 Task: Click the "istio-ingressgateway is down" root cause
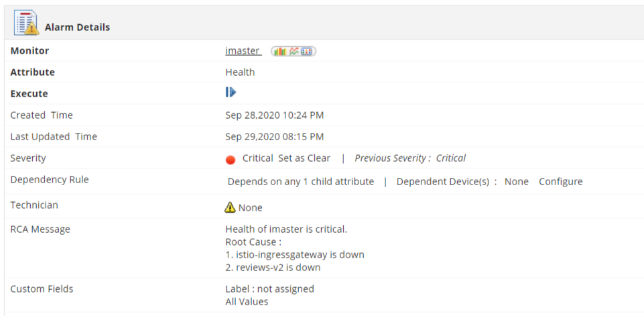click(x=295, y=255)
